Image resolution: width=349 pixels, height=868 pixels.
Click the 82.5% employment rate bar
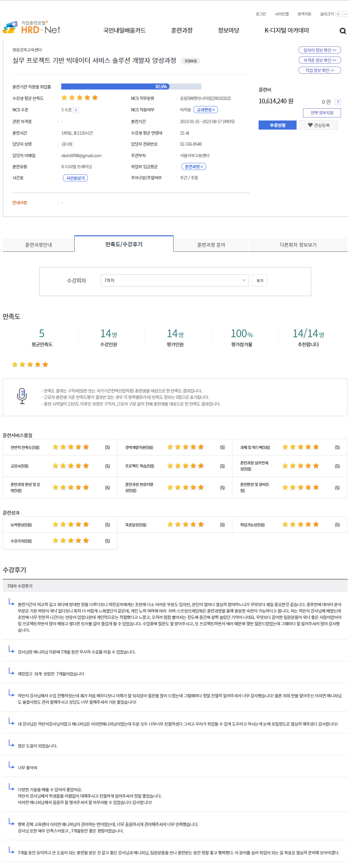coord(131,86)
